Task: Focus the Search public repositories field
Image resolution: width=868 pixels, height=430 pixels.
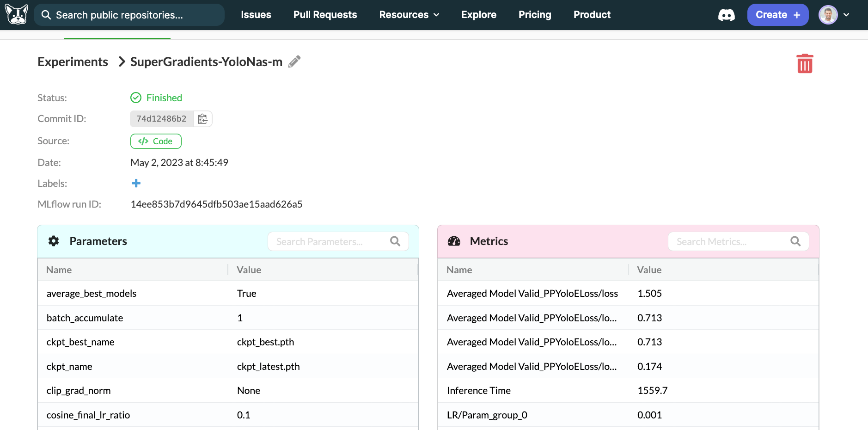Action: [x=129, y=15]
